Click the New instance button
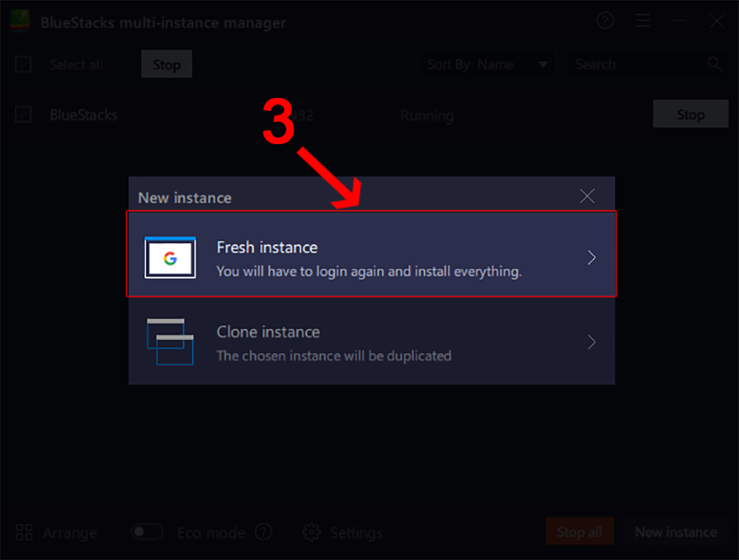Image resolution: width=739 pixels, height=560 pixels. pos(675,532)
